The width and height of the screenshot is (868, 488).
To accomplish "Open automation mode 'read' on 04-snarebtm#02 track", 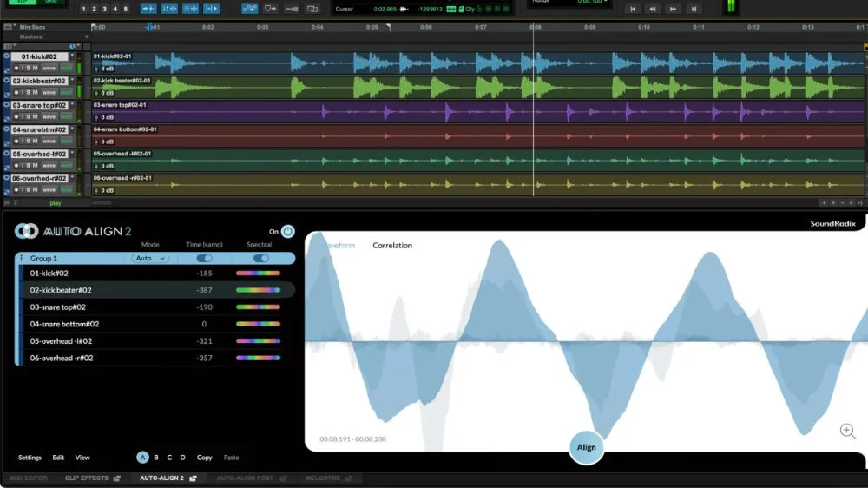I will [67, 142].
